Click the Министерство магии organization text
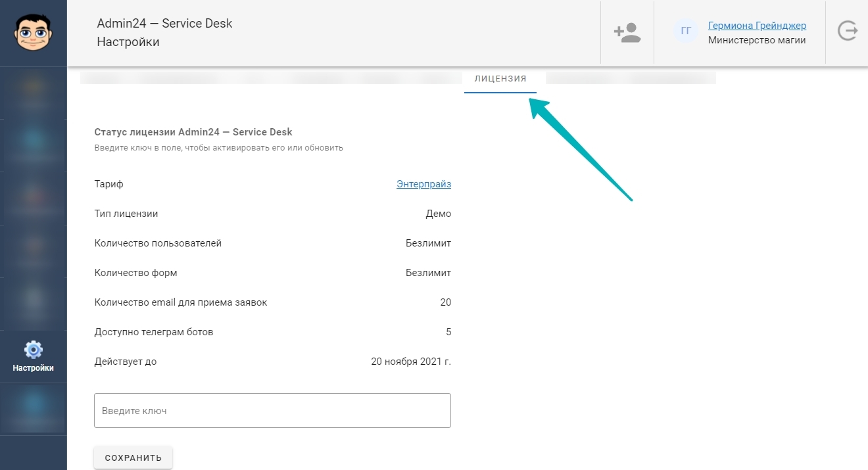Screen dimensions: 868x470 (757, 40)
